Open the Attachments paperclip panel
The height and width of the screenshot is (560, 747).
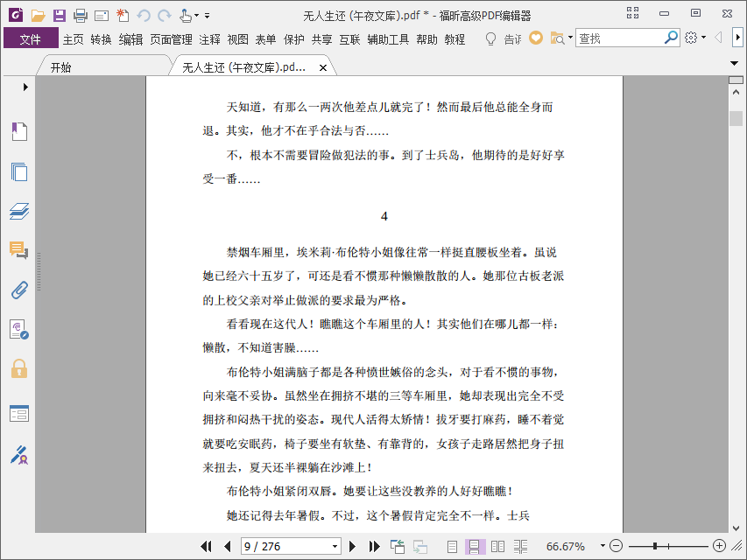pyautogui.click(x=19, y=290)
